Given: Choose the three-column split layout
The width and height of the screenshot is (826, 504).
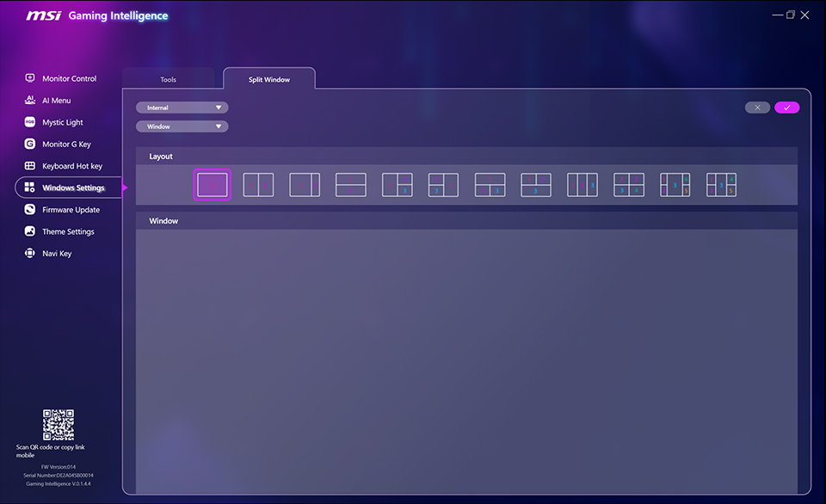Looking at the screenshot, I should coord(583,184).
